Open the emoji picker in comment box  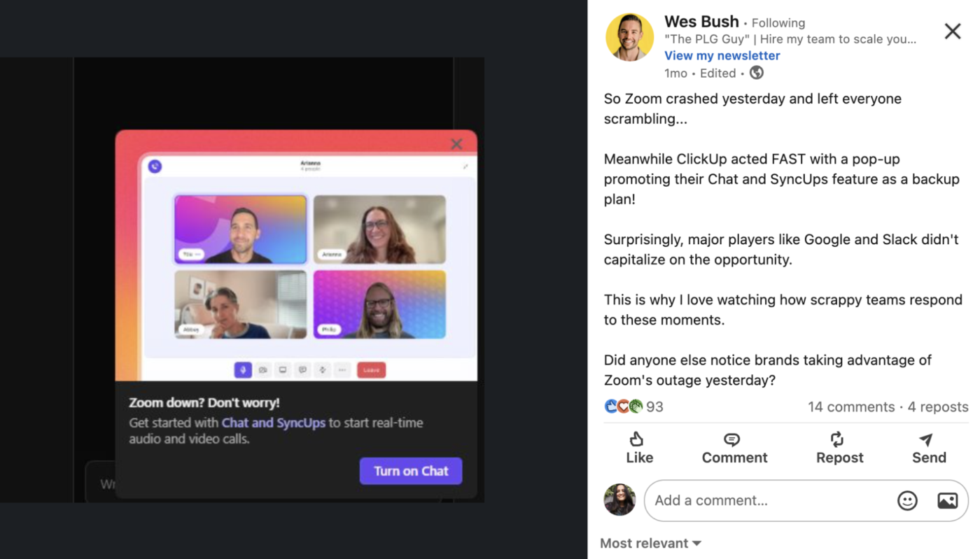[x=907, y=500]
